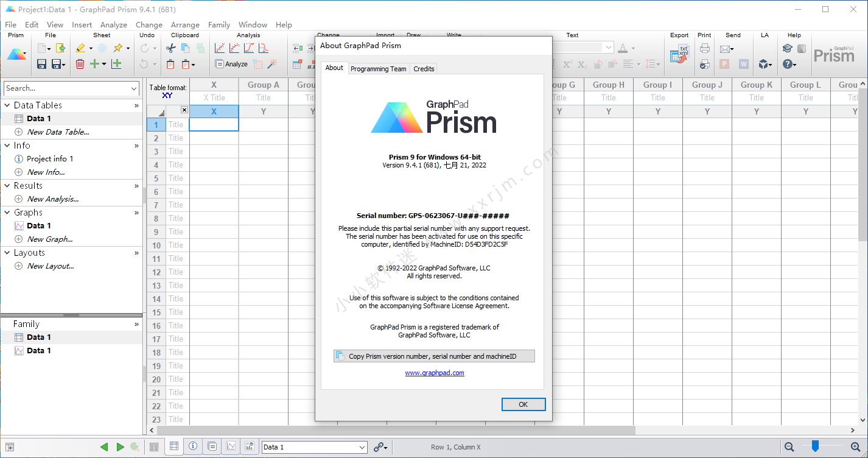Click the snowflake Freeze sheet icon
Screen dimensions: 868x458
tap(102, 48)
